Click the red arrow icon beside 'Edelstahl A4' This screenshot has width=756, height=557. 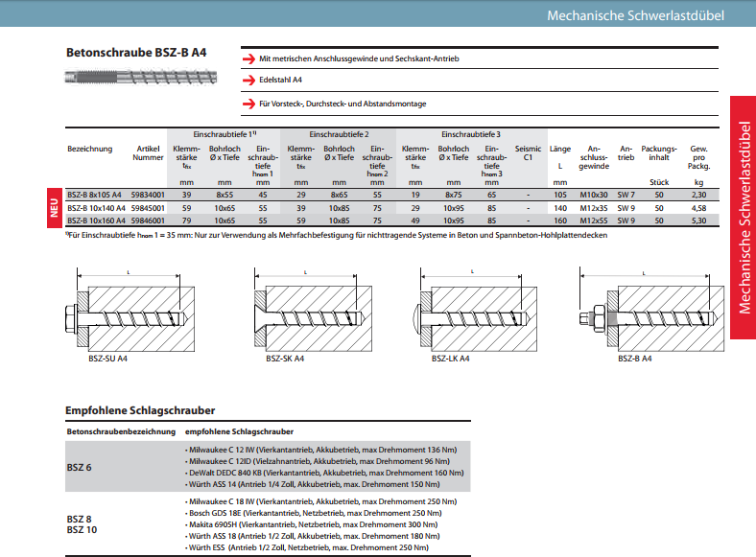248,81
